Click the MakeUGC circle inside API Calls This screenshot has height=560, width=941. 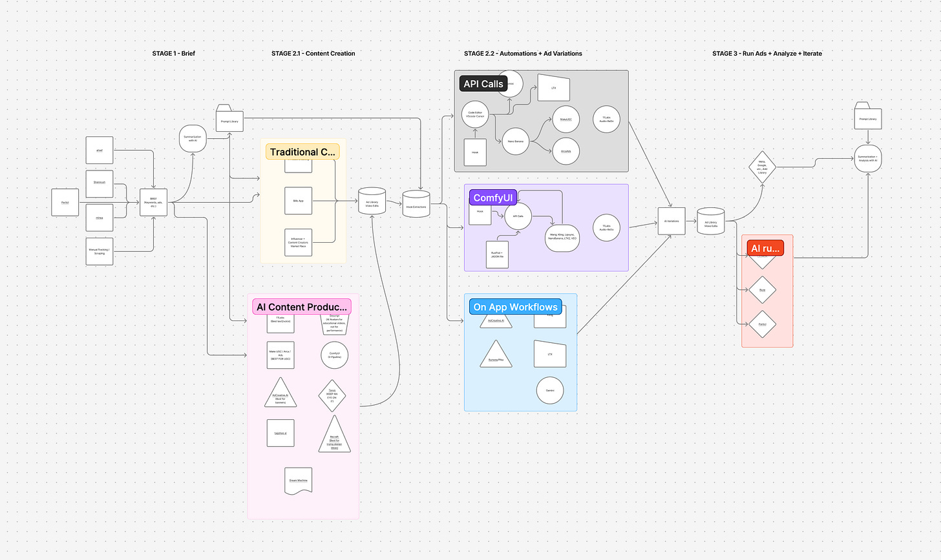coord(566,119)
